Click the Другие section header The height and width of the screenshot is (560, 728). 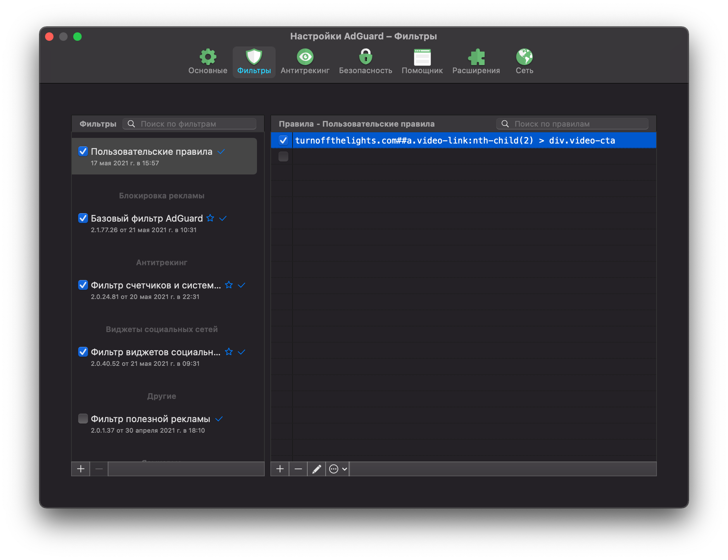pyautogui.click(x=162, y=396)
